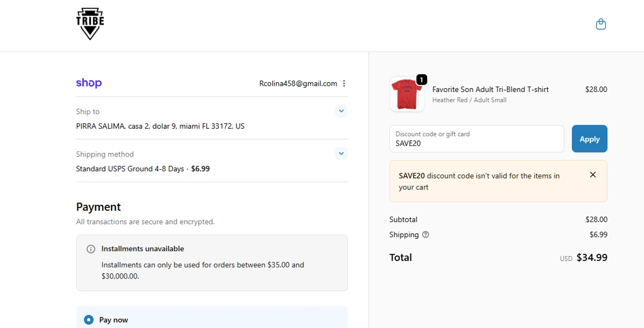Expand the Shipping method chevron
The height and width of the screenshot is (328, 644).
[x=341, y=153]
